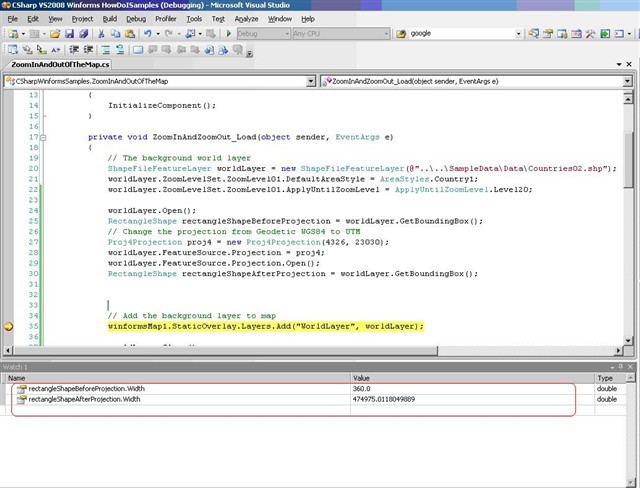Open the Profiler menu

(167, 18)
